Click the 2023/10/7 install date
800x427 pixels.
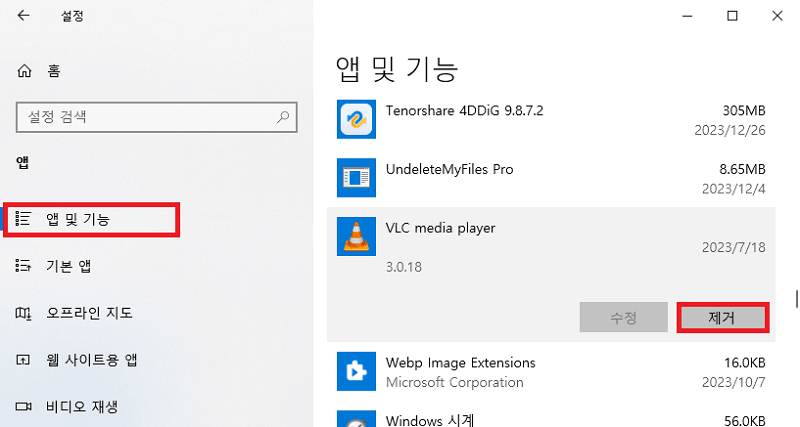[x=734, y=383]
